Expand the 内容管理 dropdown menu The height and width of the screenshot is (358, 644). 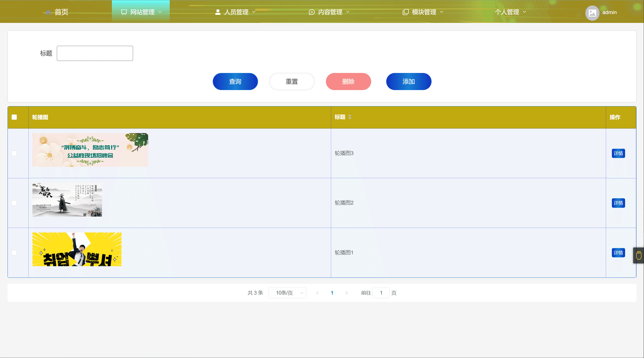point(330,12)
